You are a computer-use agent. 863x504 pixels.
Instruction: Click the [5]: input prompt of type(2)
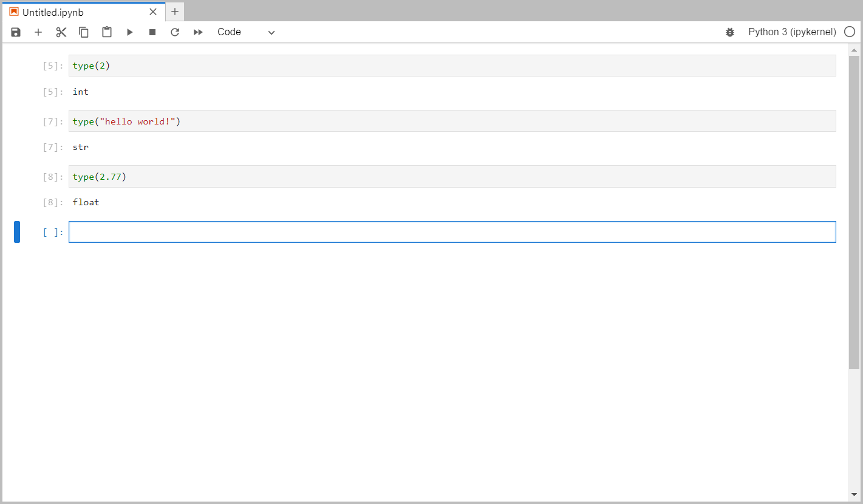click(x=53, y=66)
